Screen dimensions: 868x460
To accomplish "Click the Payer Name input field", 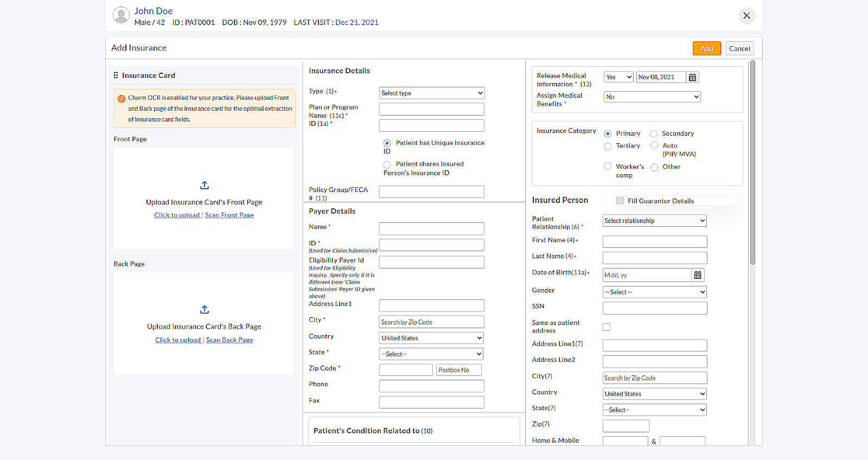I will tap(431, 229).
